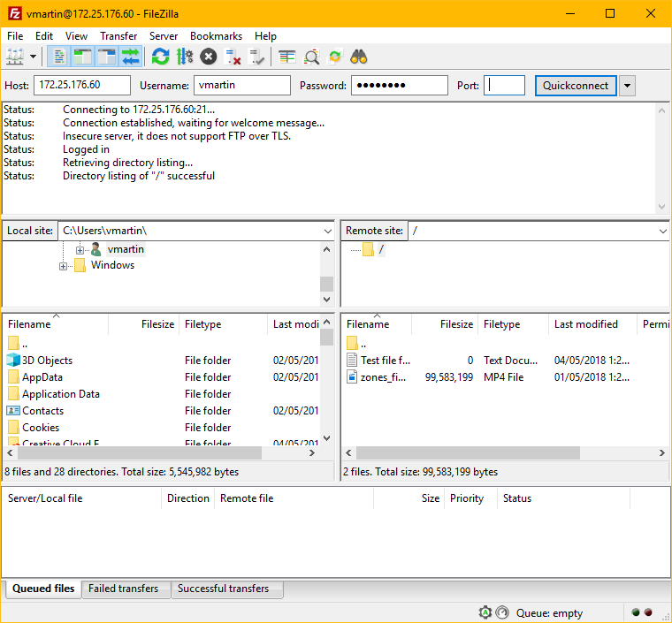Click the process queue toolbar icon
Screen dimensions: 672x623
(184, 57)
